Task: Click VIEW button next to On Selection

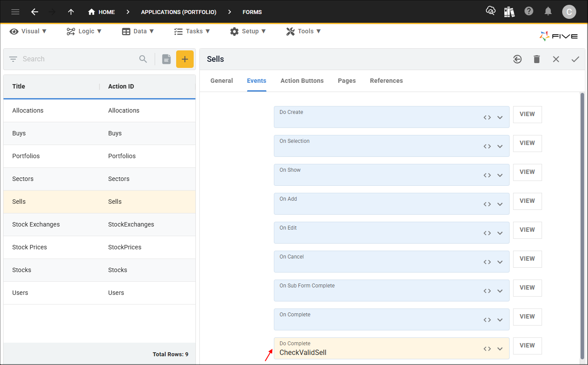Action: tap(527, 143)
